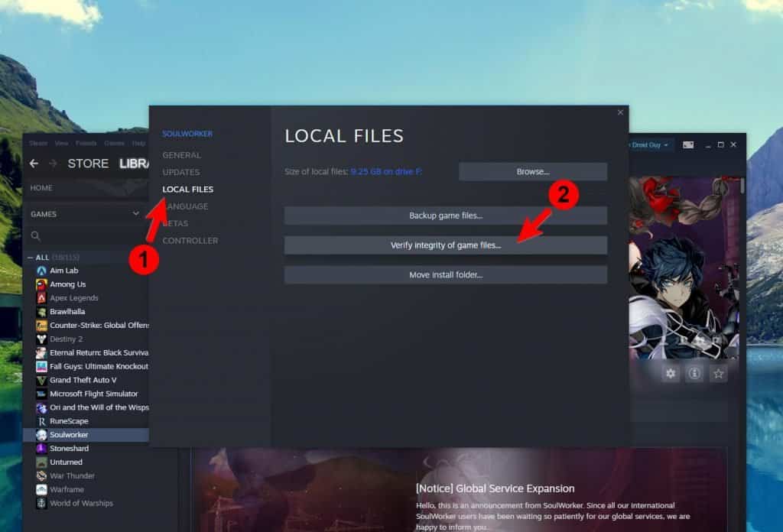Switch to the STORE tab

click(x=88, y=164)
